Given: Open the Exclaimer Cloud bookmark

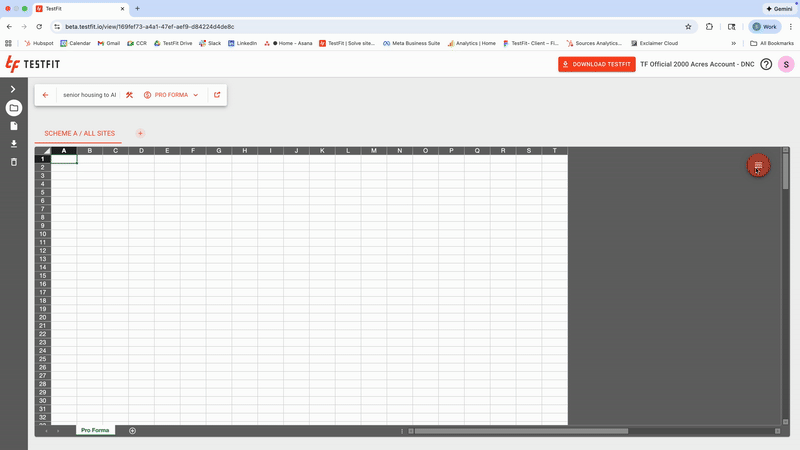Looking at the screenshot, I should [x=654, y=43].
